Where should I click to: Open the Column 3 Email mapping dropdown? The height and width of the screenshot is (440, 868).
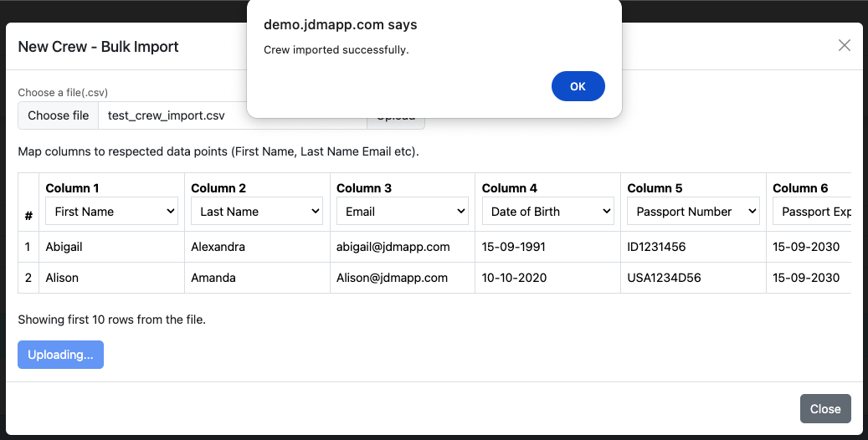403,212
